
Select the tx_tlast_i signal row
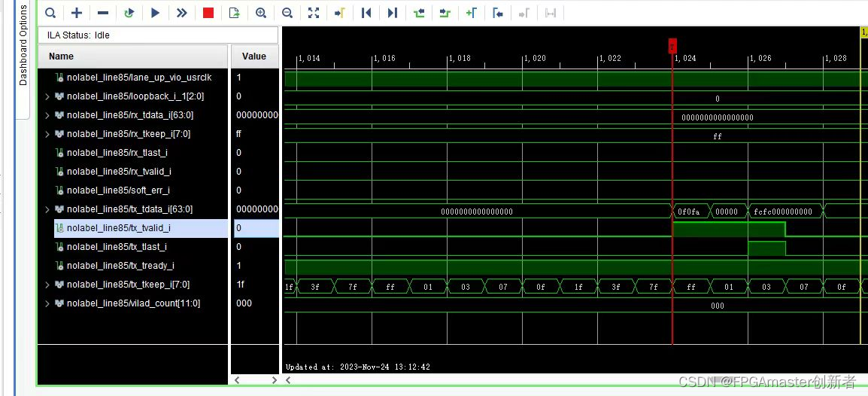click(117, 247)
